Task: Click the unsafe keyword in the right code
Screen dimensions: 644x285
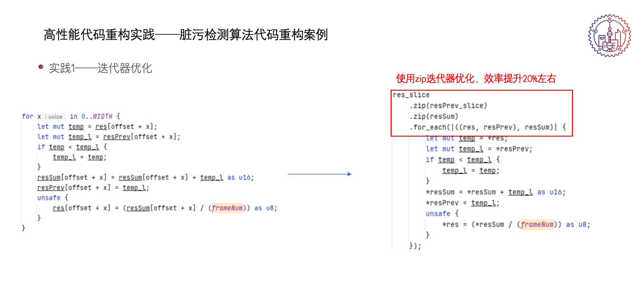Action: point(438,214)
